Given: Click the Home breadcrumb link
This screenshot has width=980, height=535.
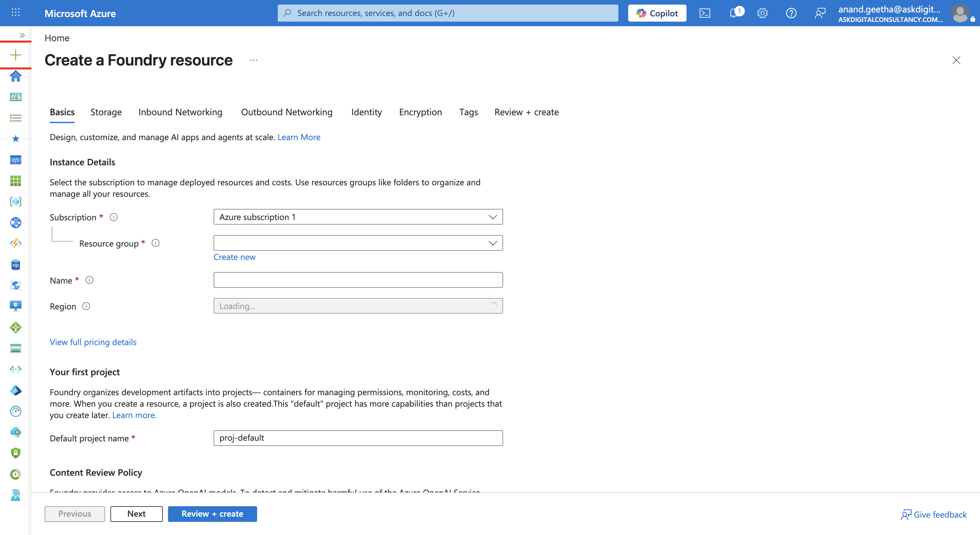Looking at the screenshot, I should (57, 38).
